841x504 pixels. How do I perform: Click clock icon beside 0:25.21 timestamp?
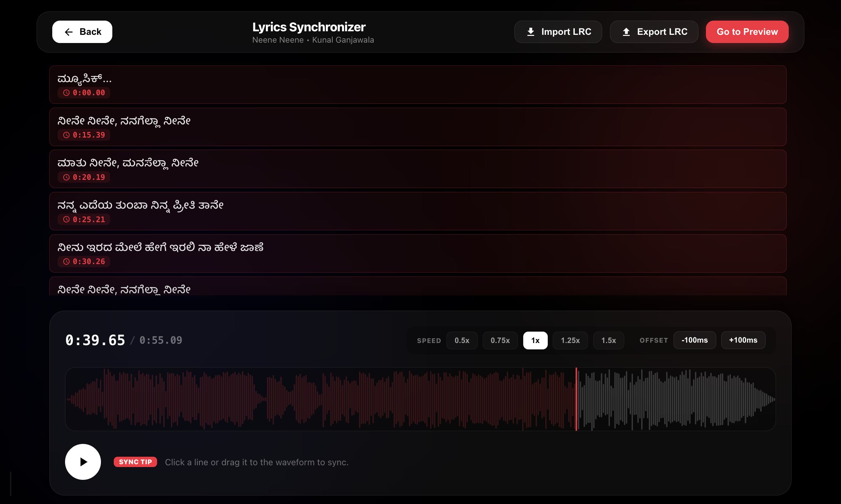coord(66,220)
